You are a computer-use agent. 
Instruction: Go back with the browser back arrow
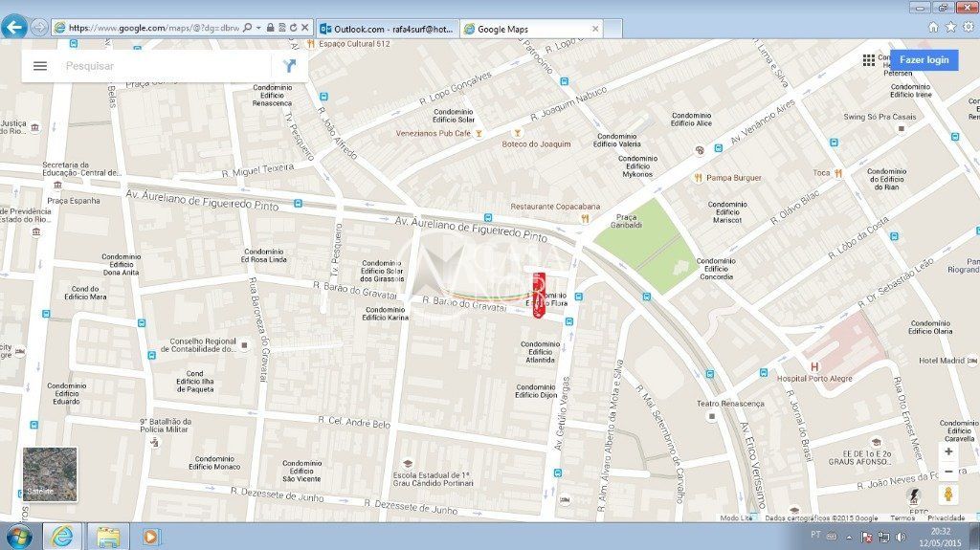tap(13, 27)
